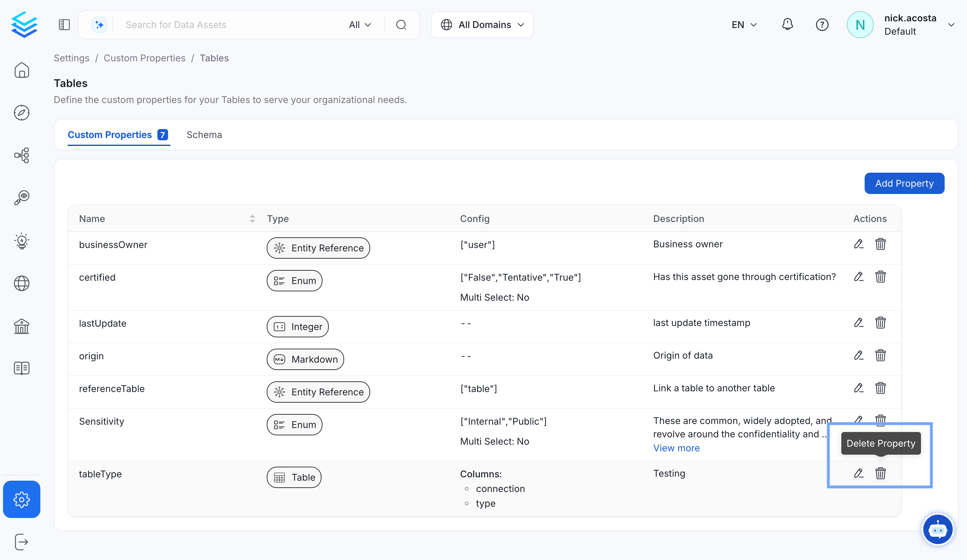Open Data Insights lightbulb in sidebar
Viewport: 967px width, 560px height.
21,241
